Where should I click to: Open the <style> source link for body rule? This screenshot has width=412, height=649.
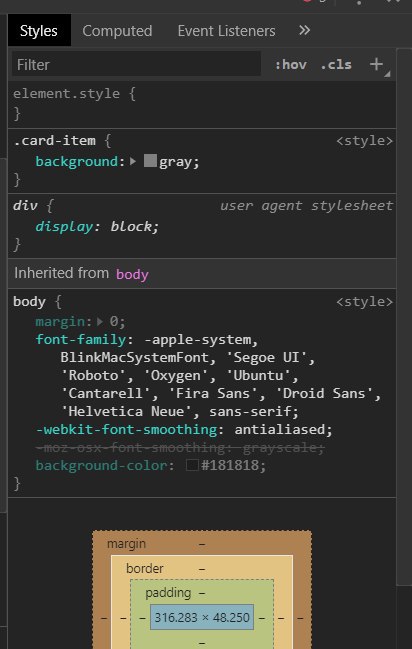point(364,301)
